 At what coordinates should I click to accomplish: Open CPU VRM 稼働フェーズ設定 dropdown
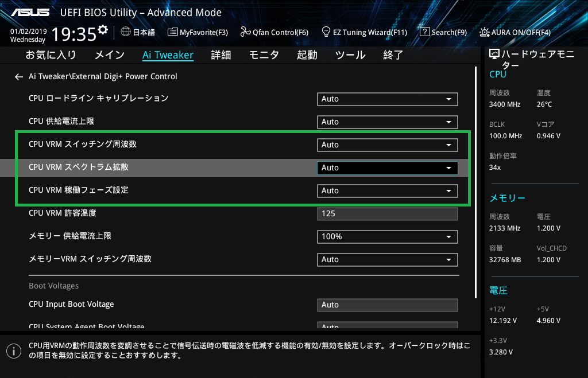pyautogui.click(x=388, y=190)
